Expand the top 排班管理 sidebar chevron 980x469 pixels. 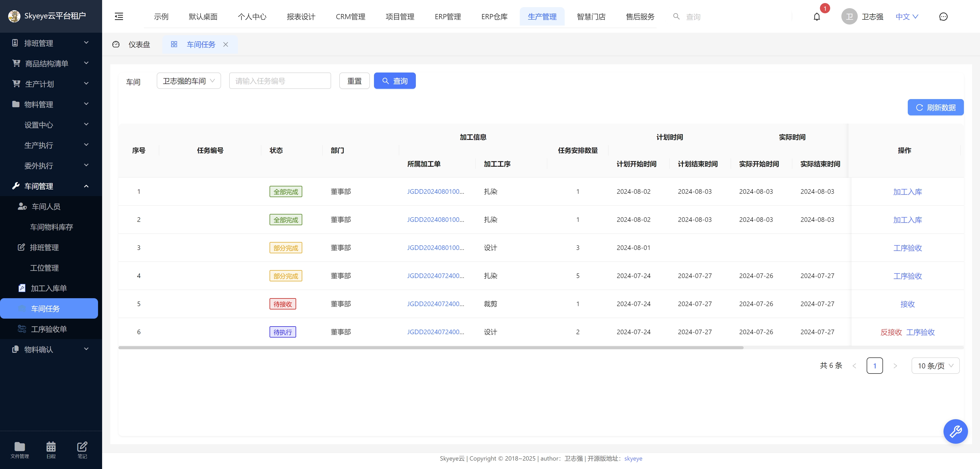[86, 43]
